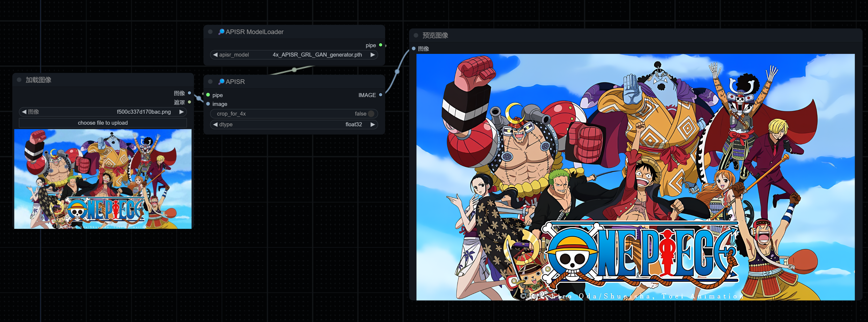Click the 遮罩 output socket on 加载图像
This screenshot has height=322, width=868.
[189, 102]
